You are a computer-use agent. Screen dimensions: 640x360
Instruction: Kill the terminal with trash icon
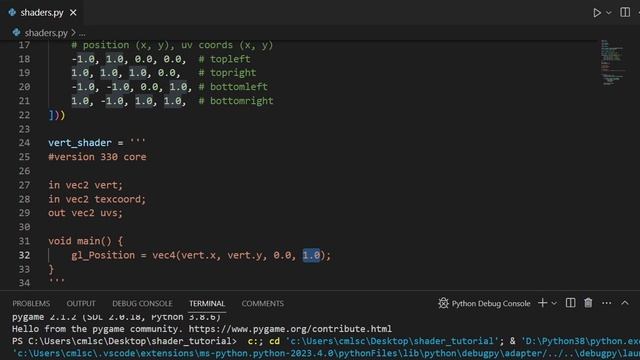coord(588,303)
